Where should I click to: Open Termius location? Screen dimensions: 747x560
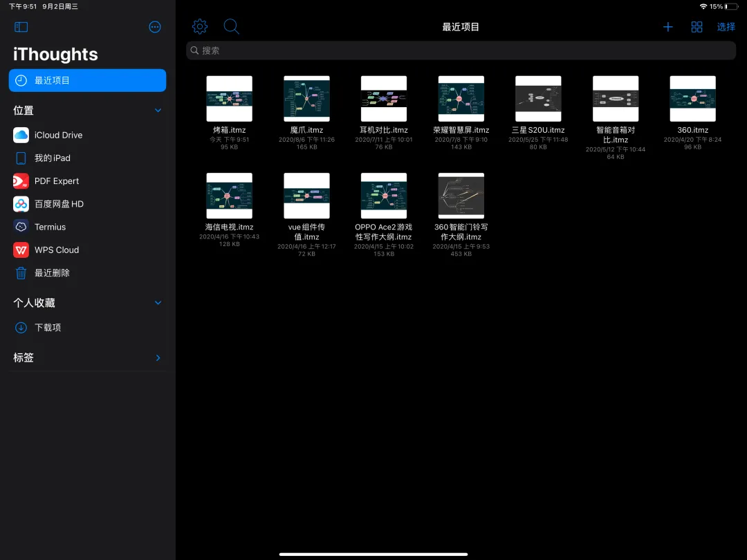(88, 227)
